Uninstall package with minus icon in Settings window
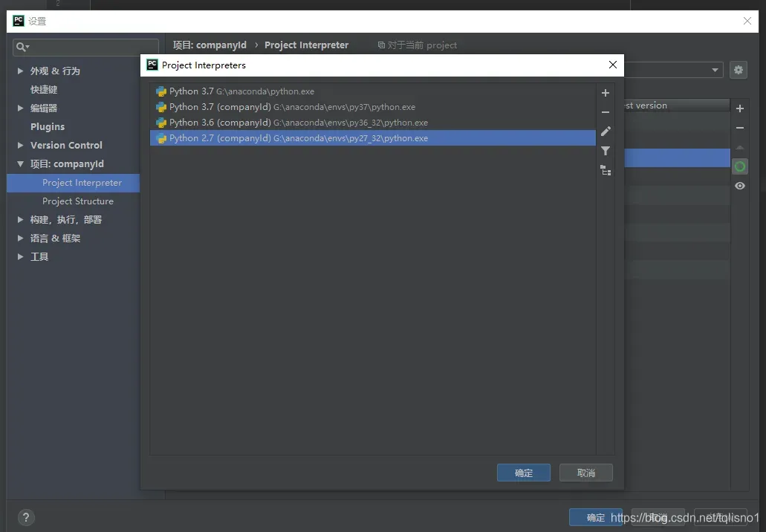The width and height of the screenshot is (766, 532). coord(739,128)
